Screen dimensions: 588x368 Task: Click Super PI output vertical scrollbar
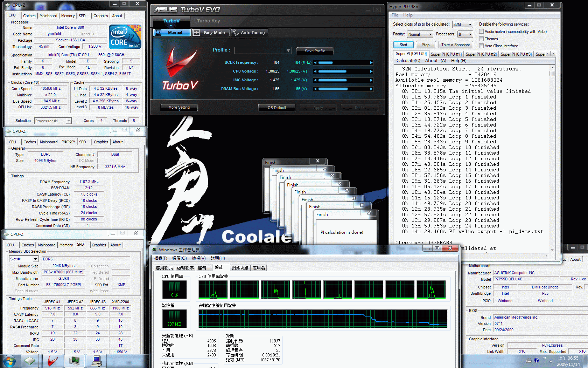coord(552,159)
